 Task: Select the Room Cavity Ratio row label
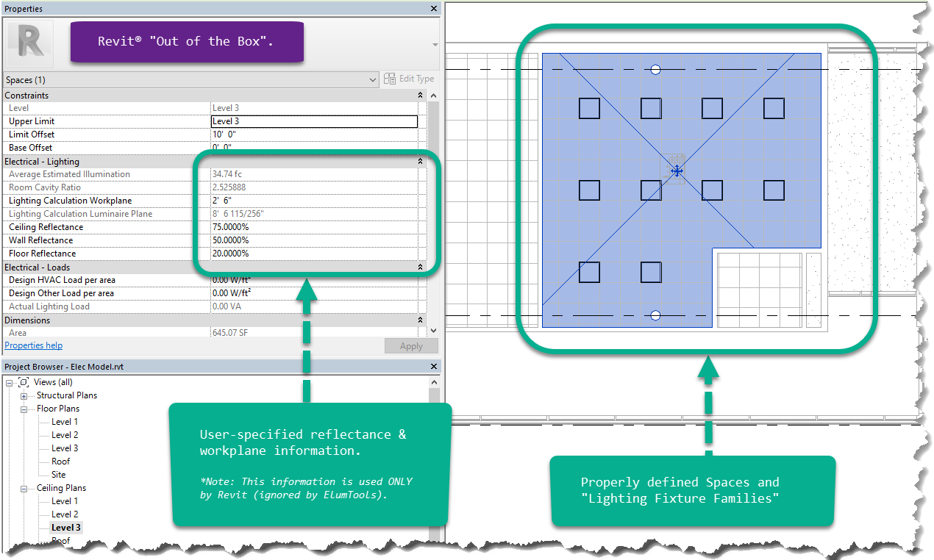tap(45, 187)
